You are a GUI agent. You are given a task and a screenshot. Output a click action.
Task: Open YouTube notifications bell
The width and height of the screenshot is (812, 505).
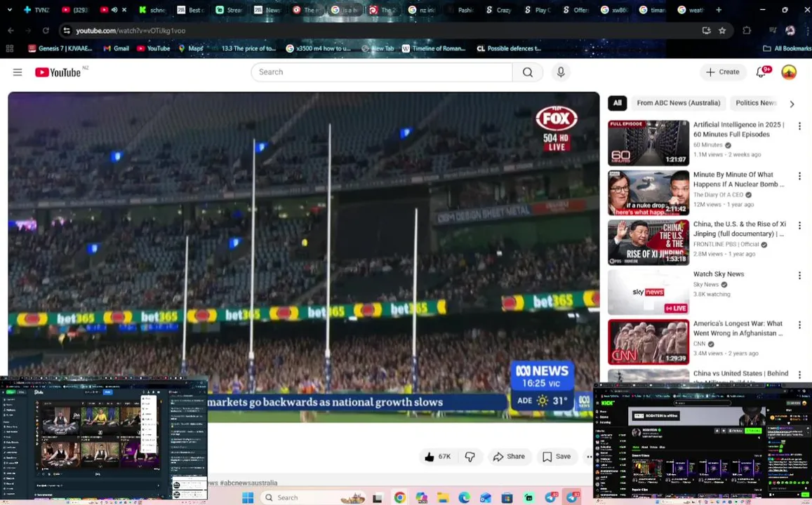[761, 72]
